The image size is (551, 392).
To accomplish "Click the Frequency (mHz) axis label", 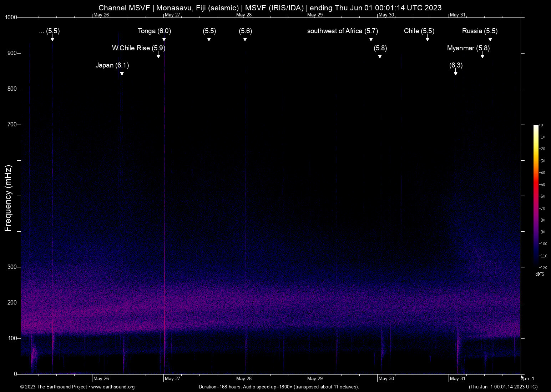I will [8, 196].
